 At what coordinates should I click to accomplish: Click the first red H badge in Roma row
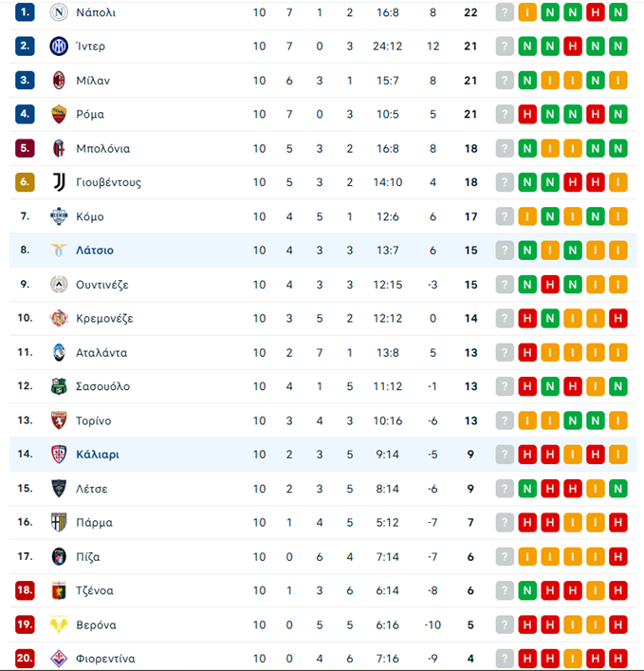[x=527, y=115]
